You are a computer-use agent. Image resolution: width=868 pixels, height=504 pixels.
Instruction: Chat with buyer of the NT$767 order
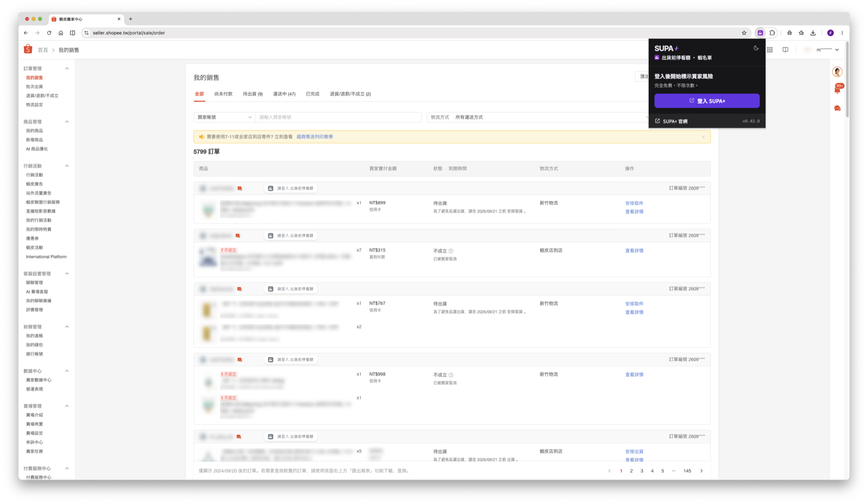[239, 289]
